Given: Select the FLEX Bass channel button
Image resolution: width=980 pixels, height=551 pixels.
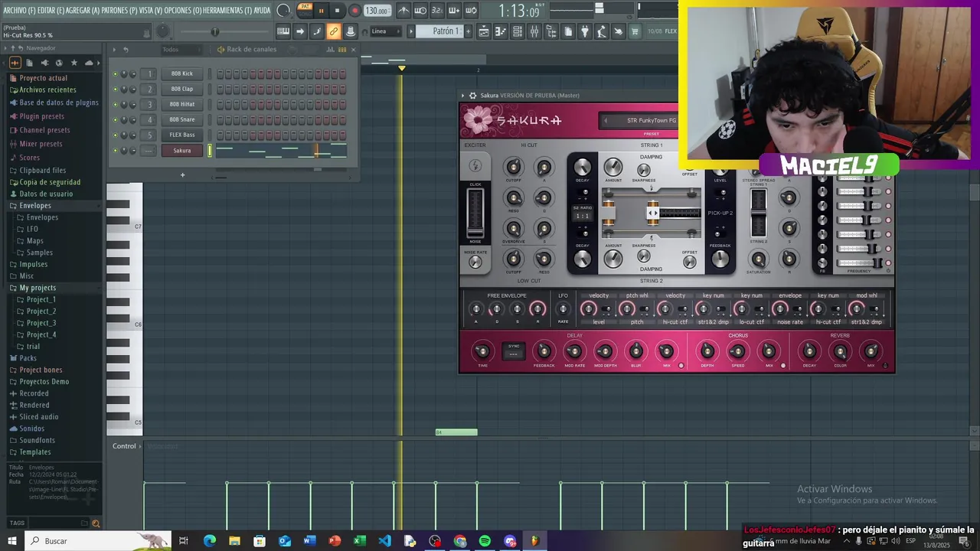Looking at the screenshot, I should pos(181,135).
